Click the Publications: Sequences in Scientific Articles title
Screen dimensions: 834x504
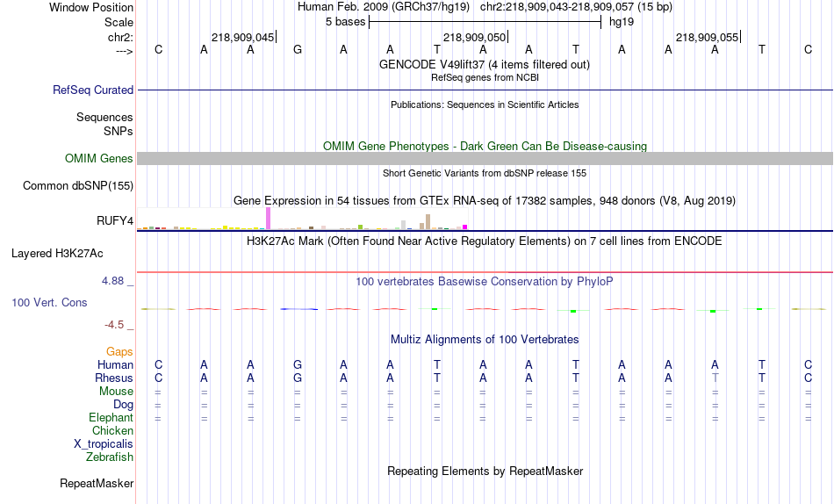[x=485, y=104]
